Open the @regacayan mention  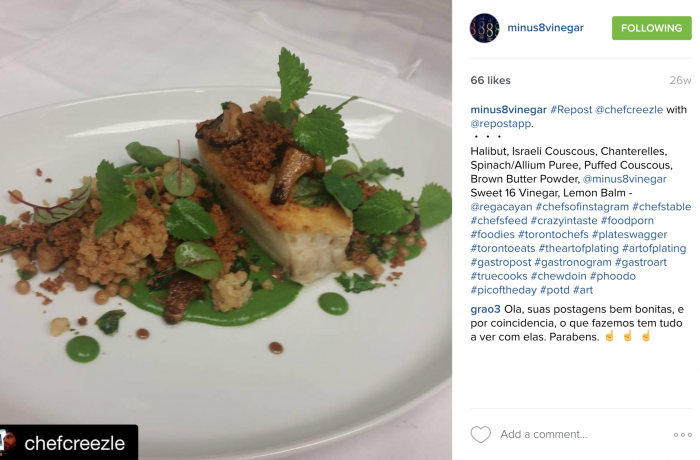501,207
